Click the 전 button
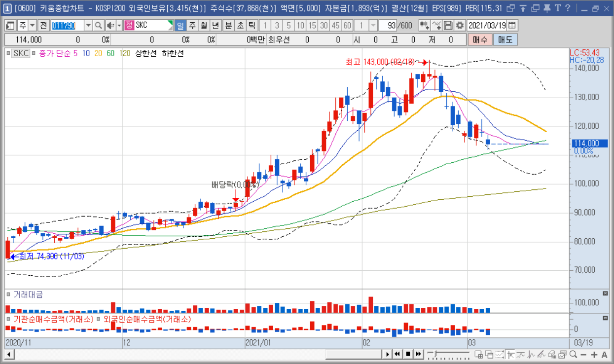 click(43, 25)
